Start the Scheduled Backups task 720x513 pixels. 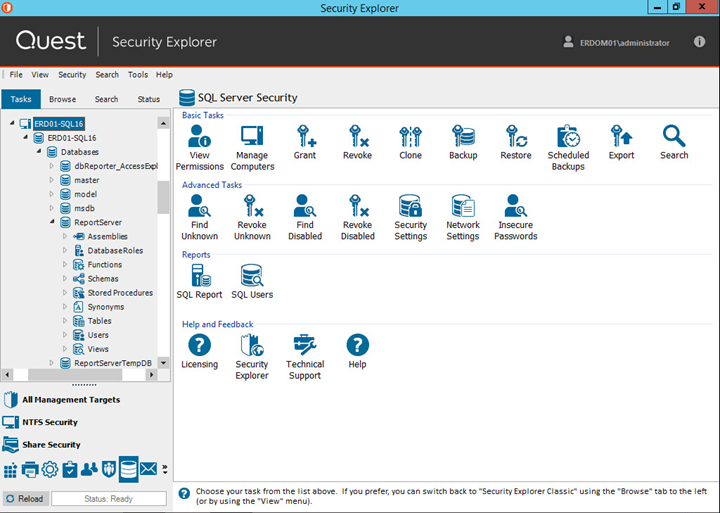click(x=568, y=147)
